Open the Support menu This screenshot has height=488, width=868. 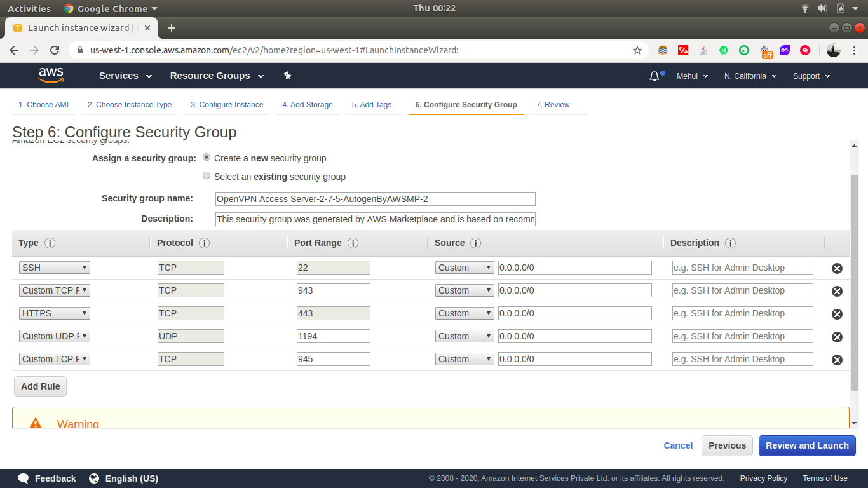click(x=811, y=76)
